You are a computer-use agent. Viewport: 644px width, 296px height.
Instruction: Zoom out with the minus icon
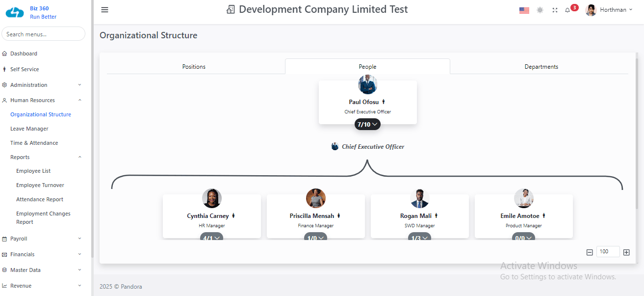coord(590,252)
